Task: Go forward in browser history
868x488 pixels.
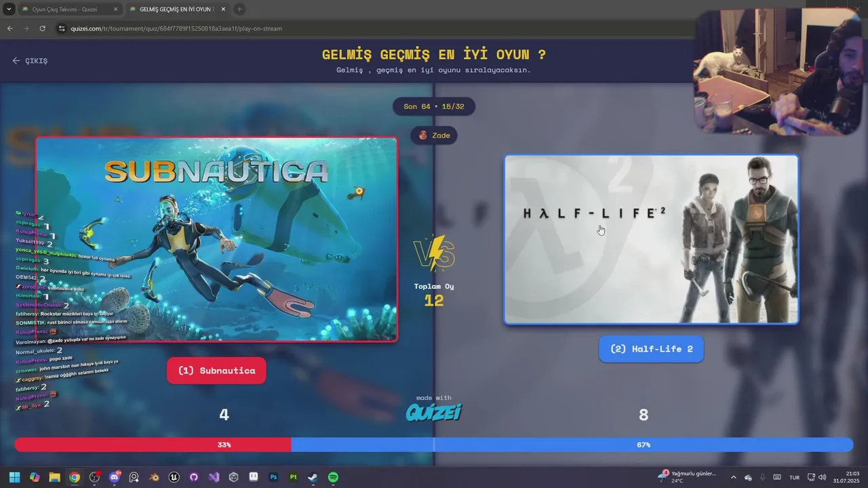Action: 26,28
